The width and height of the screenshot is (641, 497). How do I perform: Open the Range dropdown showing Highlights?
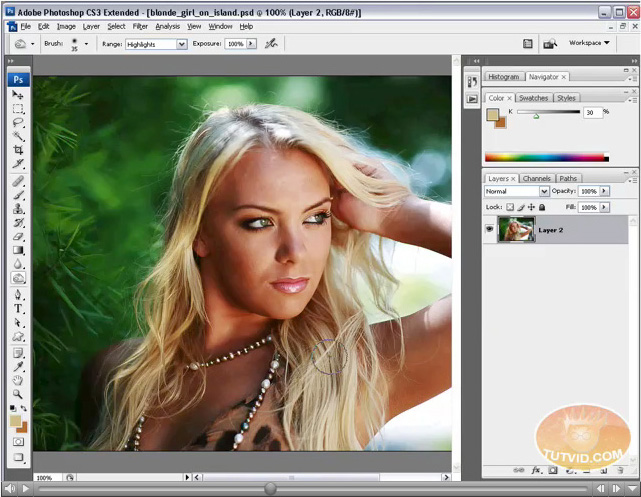pyautogui.click(x=156, y=44)
